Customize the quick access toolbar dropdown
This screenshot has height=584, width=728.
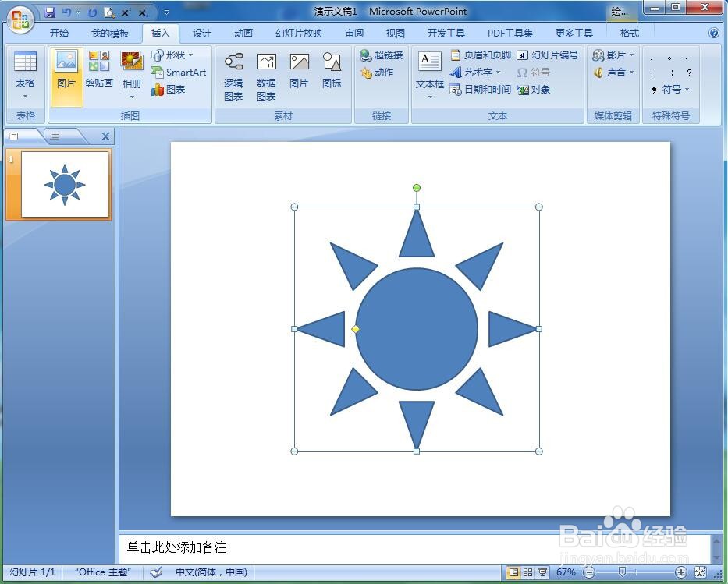coord(166,12)
